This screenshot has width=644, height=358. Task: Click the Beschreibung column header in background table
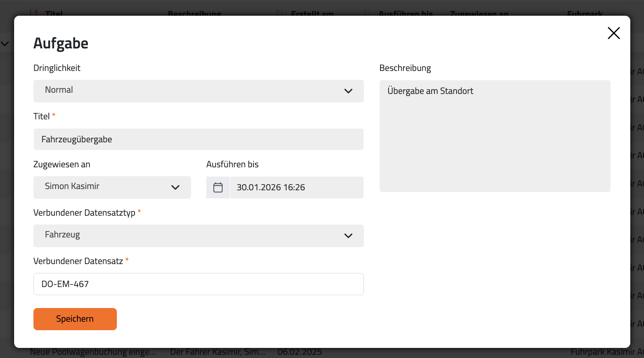(194, 14)
